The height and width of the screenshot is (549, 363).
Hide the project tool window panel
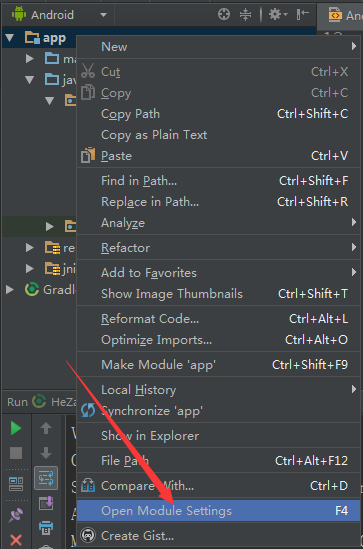click(302, 14)
